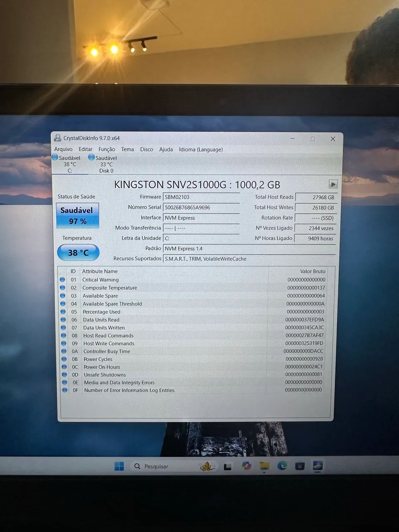Viewport: 399px width, 532px height.
Task: Click the 38 °C temperature button
Action: pyautogui.click(x=78, y=252)
